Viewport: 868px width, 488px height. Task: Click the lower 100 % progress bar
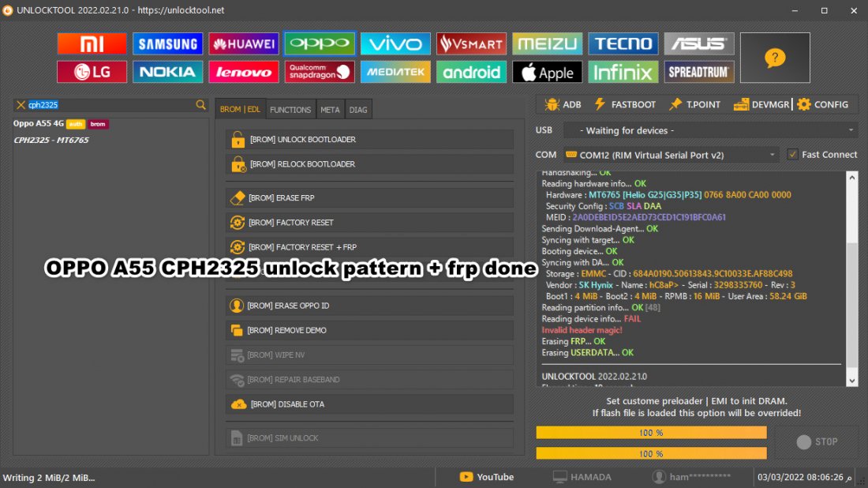tap(651, 454)
